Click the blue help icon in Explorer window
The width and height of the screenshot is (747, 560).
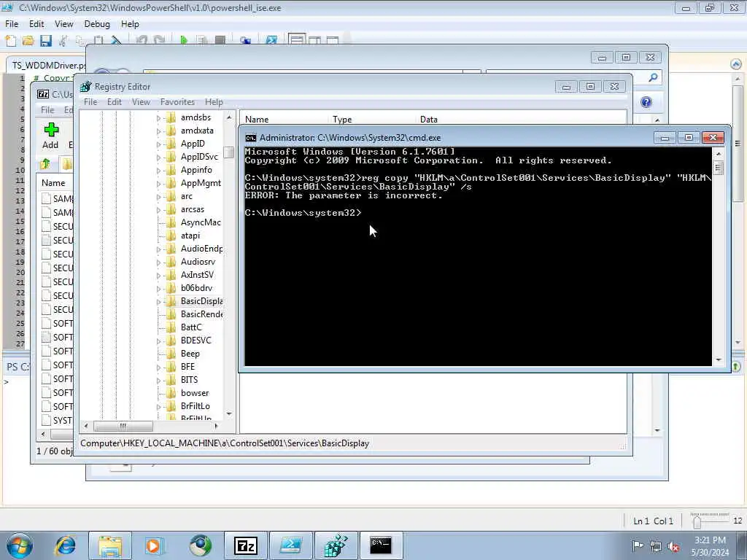click(x=646, y=102)
